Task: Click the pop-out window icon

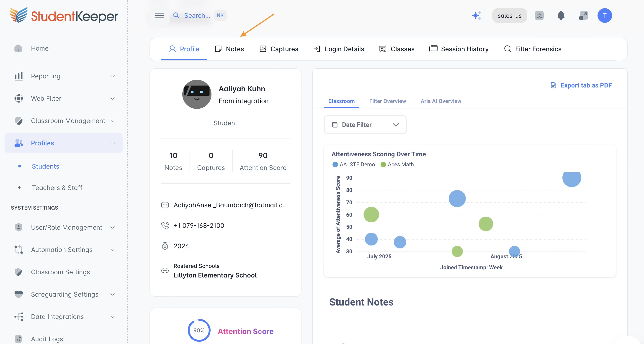Action: (x=584, y=15)
